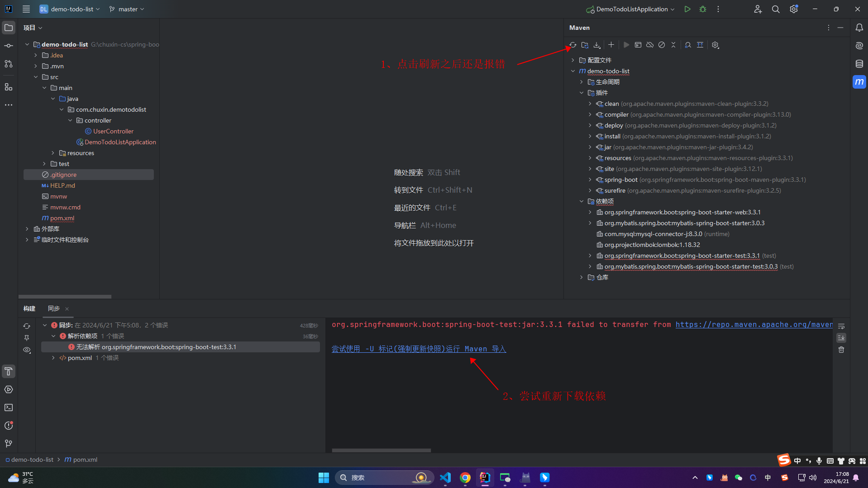The width and height of the screenshot is (868, 488).
Task: Debug DemoTodoListApplication with bug icon
Action: (x=703, y=9)
